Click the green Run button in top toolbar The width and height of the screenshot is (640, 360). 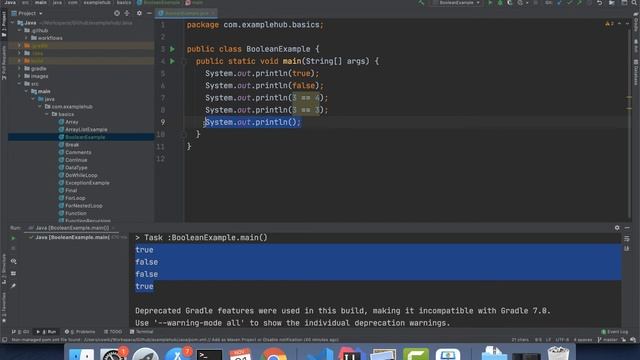click(x=490, y=2)
